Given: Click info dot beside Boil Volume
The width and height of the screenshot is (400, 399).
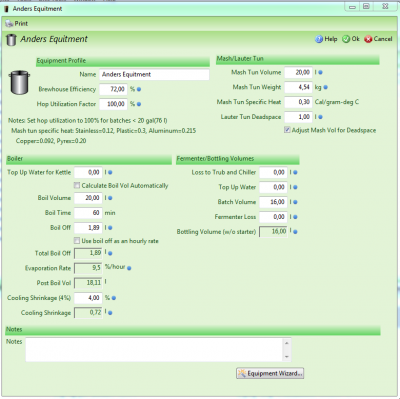Looking at the screenshot, I should coord(110,198).
